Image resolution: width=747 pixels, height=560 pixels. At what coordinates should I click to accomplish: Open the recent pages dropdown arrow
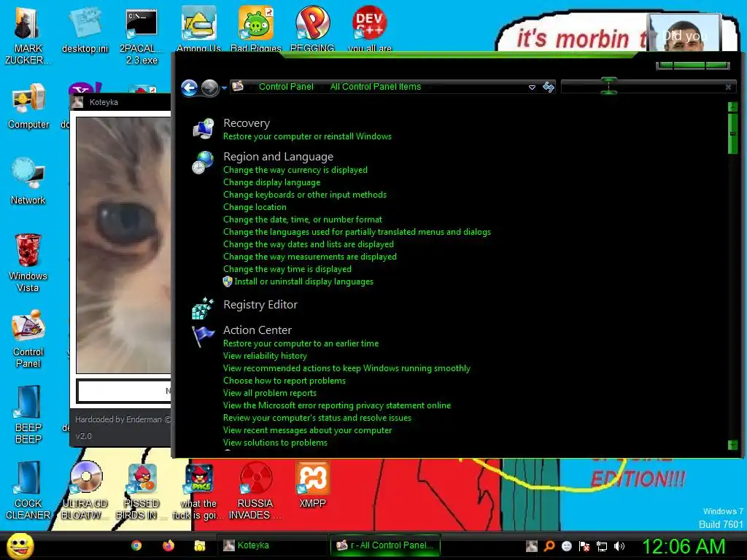click(224, 88)
